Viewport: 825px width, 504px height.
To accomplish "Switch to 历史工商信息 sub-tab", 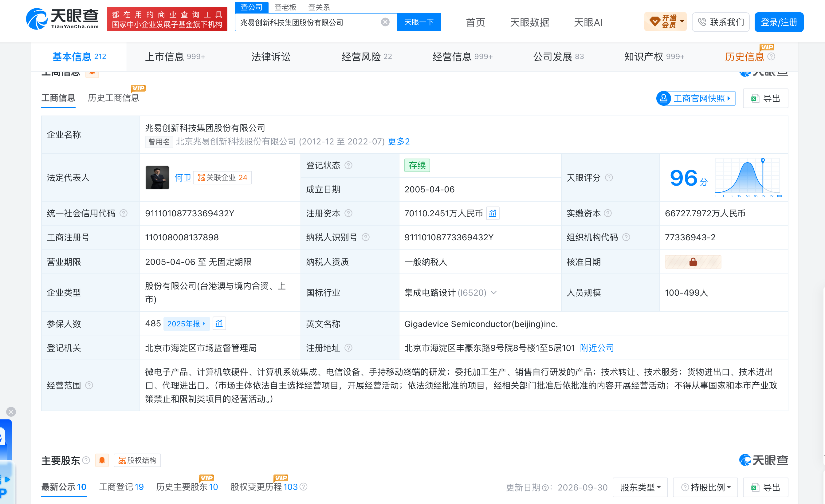I will point(113,98).
